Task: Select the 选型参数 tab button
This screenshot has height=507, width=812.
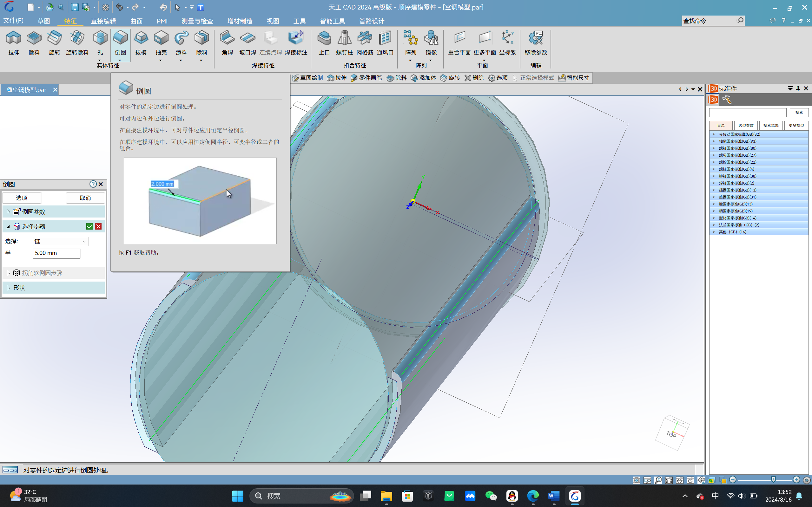Action: pos(746,126)
